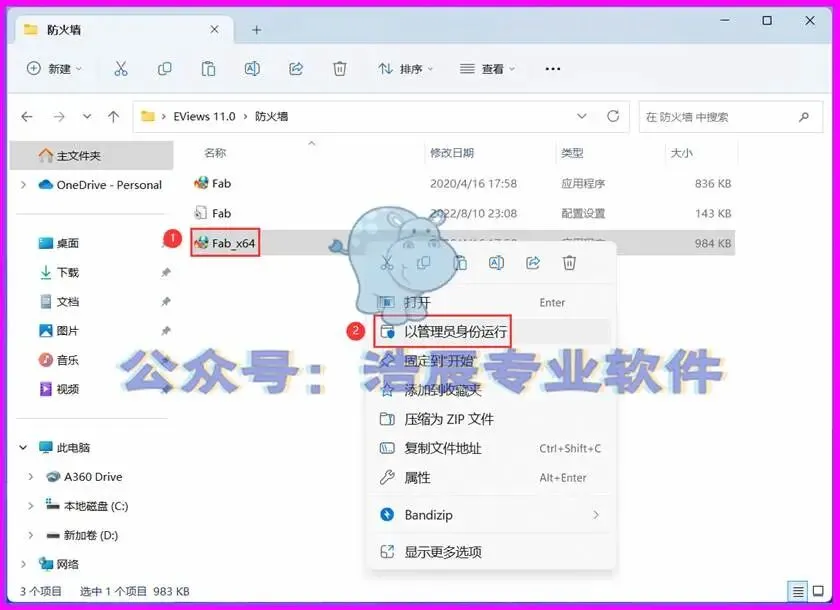Open the 排序 sort dropdown

point(406,69)
